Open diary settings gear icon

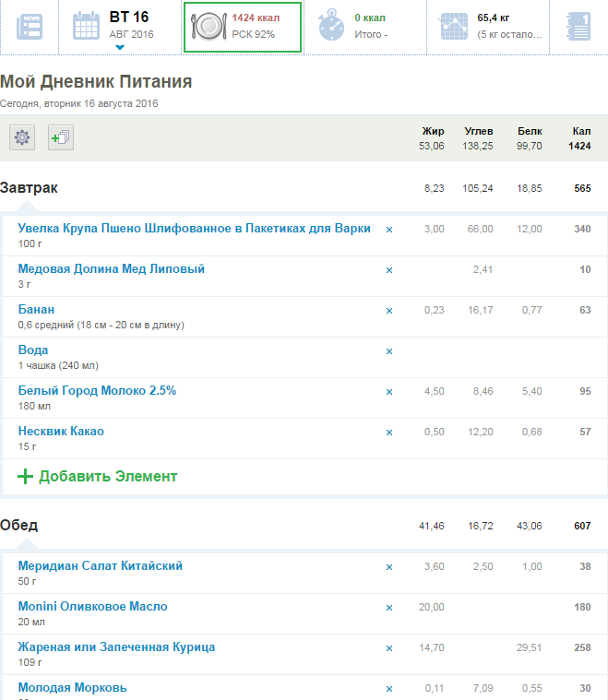22,138
